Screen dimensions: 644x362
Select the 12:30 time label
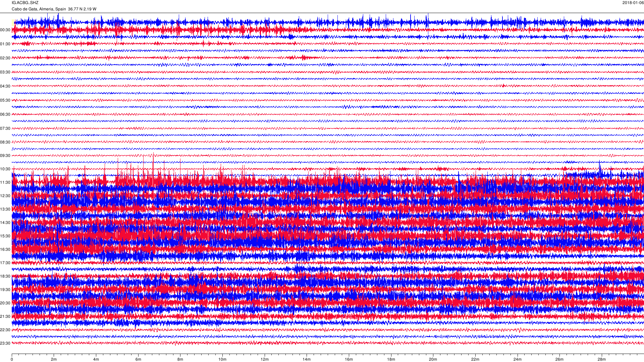[5, 196]
